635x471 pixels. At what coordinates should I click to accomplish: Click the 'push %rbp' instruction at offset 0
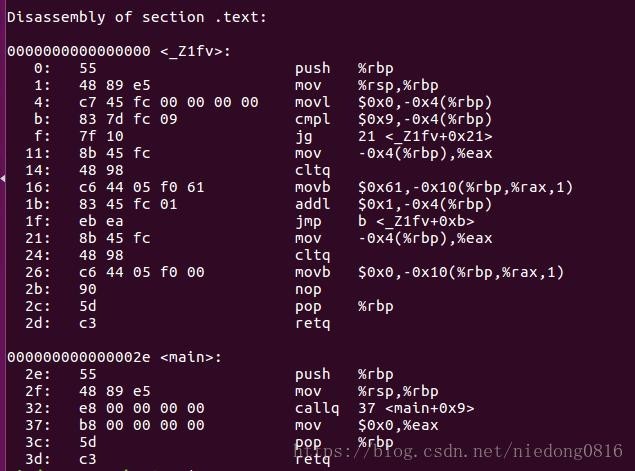[x=344, y=68]
